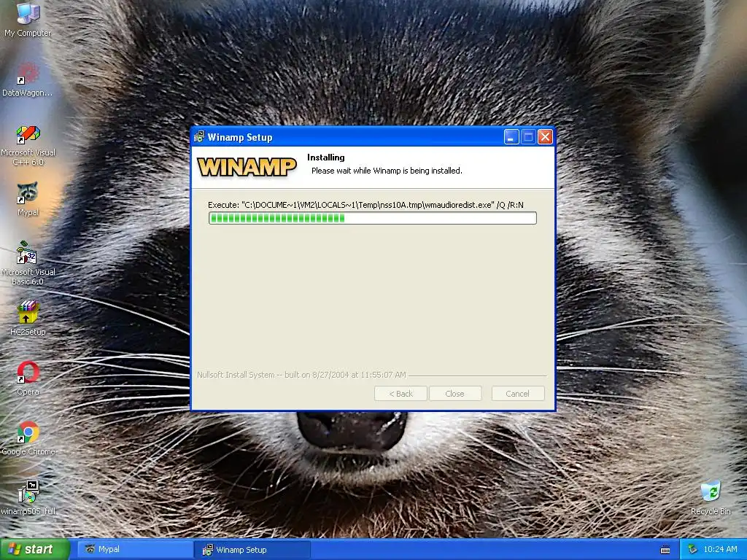This screenshot has height=560, width=747.
Task: Minimize the Winamp Setup window
Action: tap(511, 137)
